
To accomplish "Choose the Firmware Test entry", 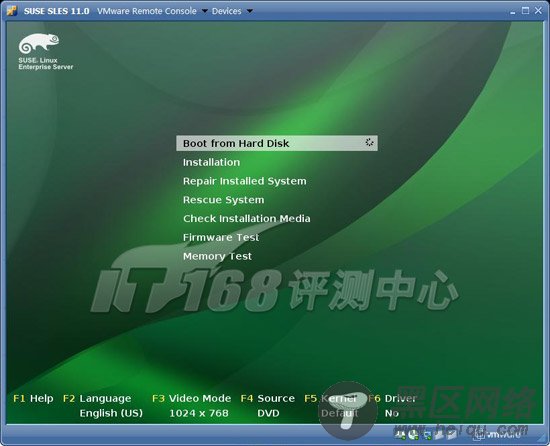I will point(221,237).
